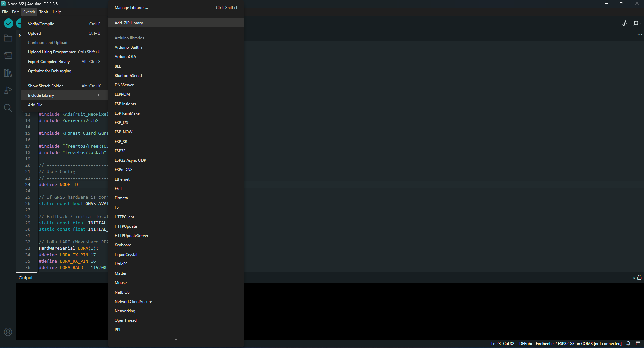Open the Library Manager sidebar icon

click(x=8, y=73)
